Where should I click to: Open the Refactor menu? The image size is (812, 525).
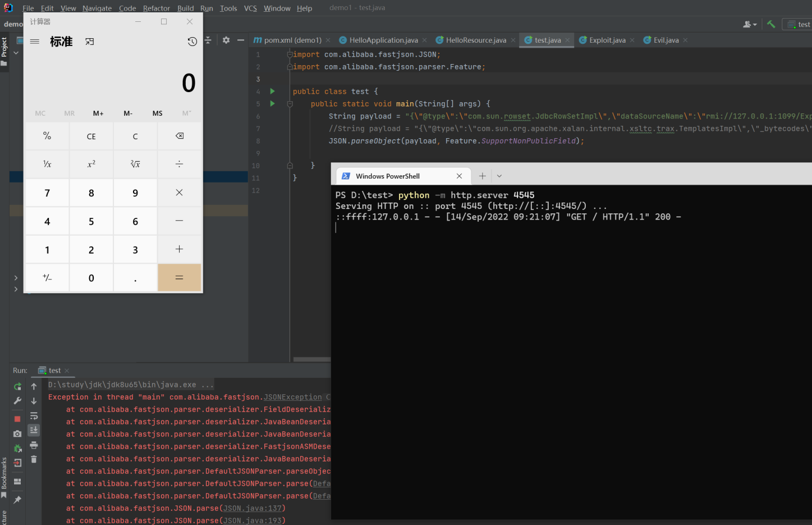click(156, 8)
